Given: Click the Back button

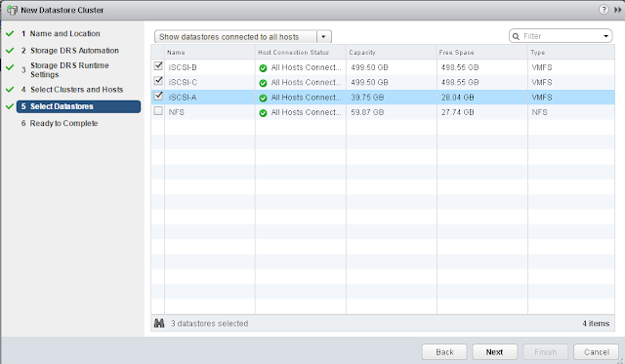Looking at the screenshot, I should (x=444, y=352).
